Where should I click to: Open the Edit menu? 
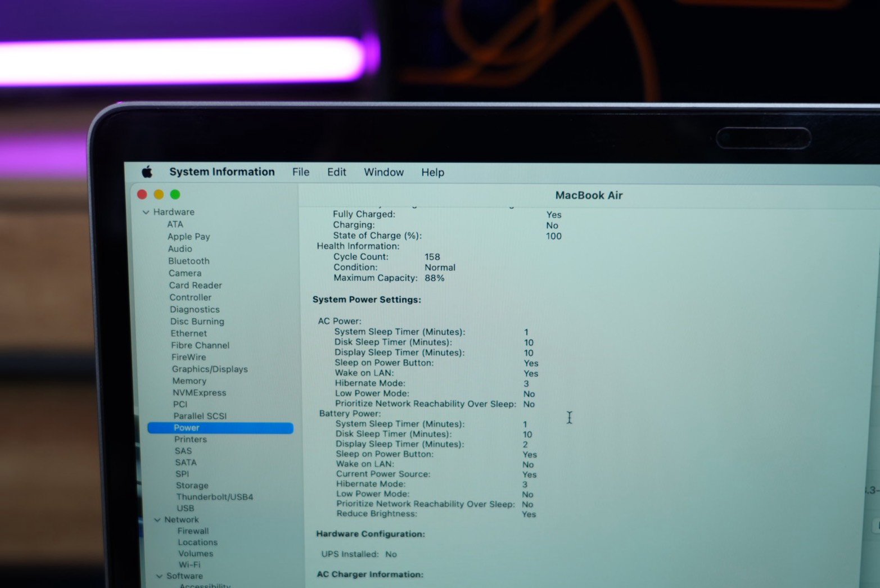click(336, 172)
